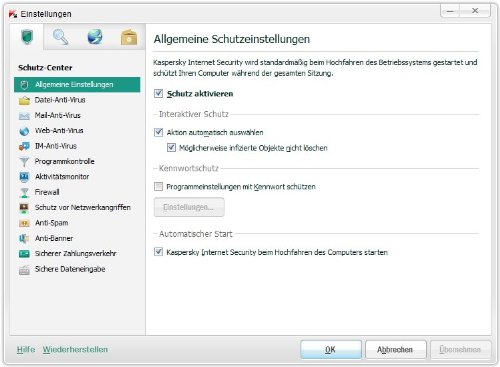Open Firewall settings
This screenshot has width=500, height=367.
point(47,192)
